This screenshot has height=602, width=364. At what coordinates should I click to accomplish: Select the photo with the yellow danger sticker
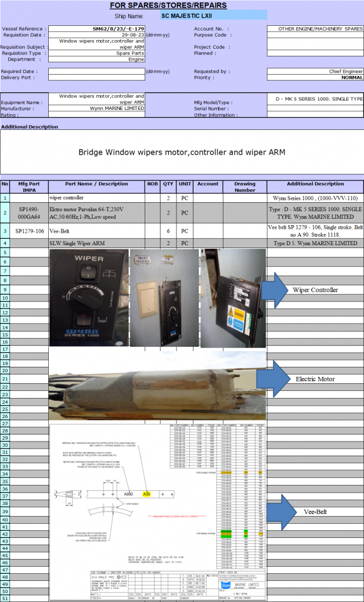(233, 297)
